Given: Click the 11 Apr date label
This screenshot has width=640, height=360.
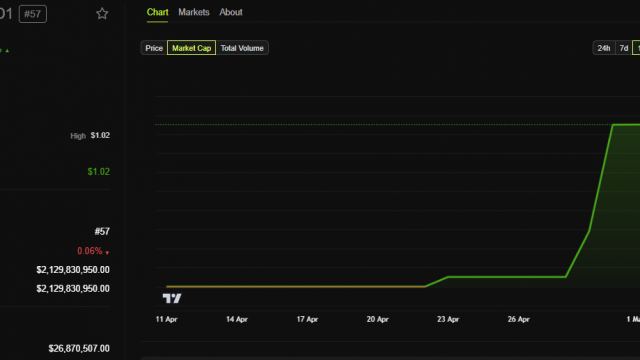Looking at the screenshot, I should click(167, 319).
